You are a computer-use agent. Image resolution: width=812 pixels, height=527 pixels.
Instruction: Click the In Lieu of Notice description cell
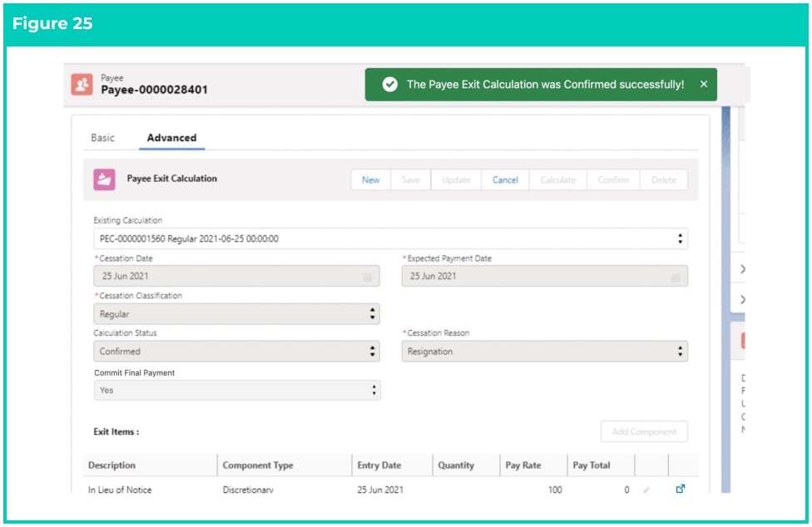tap(120, 490)
